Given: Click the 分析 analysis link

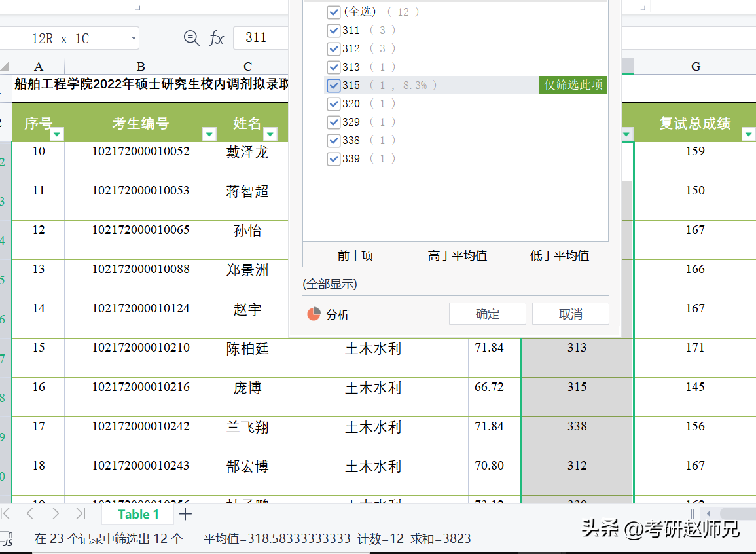Looking at the screenshot, I should (337, 315).
